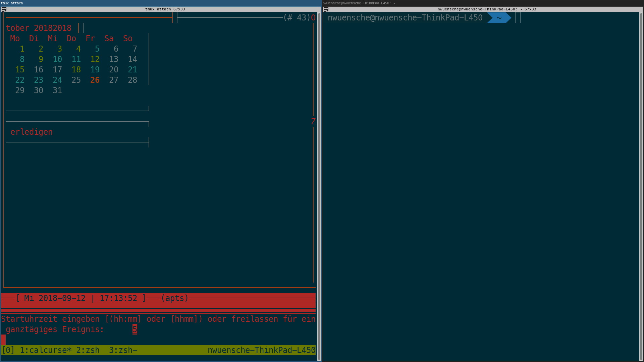Select date 19 in the October calendar
The height and width of the screenshot is (362, 644).
coord(95,69)
